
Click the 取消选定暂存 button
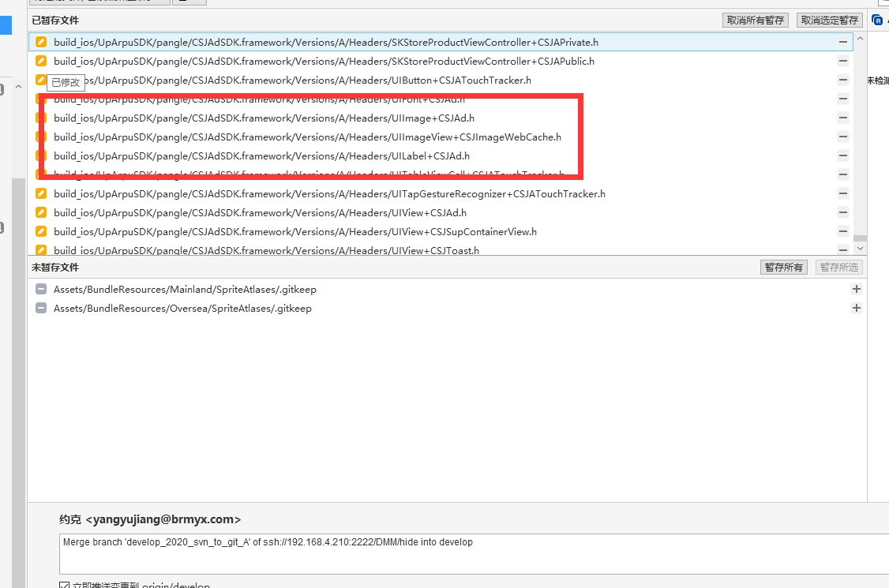[830, 21]
